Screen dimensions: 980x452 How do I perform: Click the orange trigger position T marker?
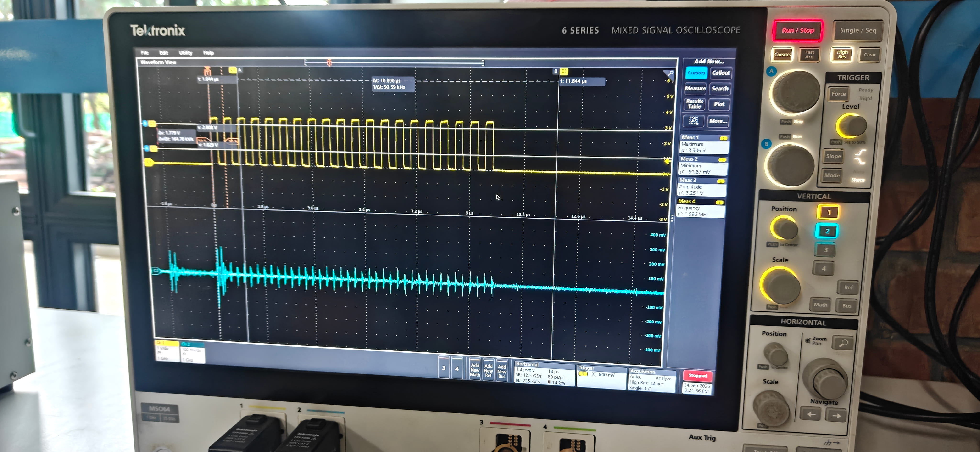[207, 71]
